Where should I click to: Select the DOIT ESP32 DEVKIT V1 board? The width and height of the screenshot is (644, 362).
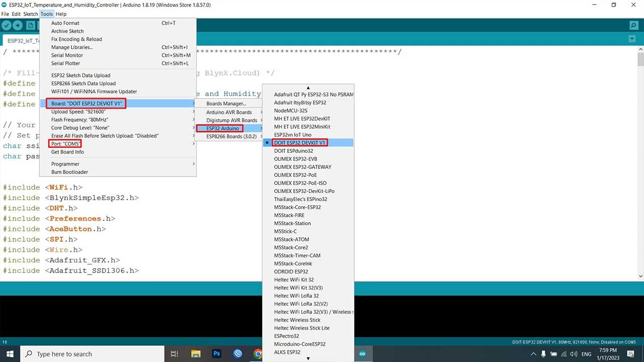coord(300,143)
